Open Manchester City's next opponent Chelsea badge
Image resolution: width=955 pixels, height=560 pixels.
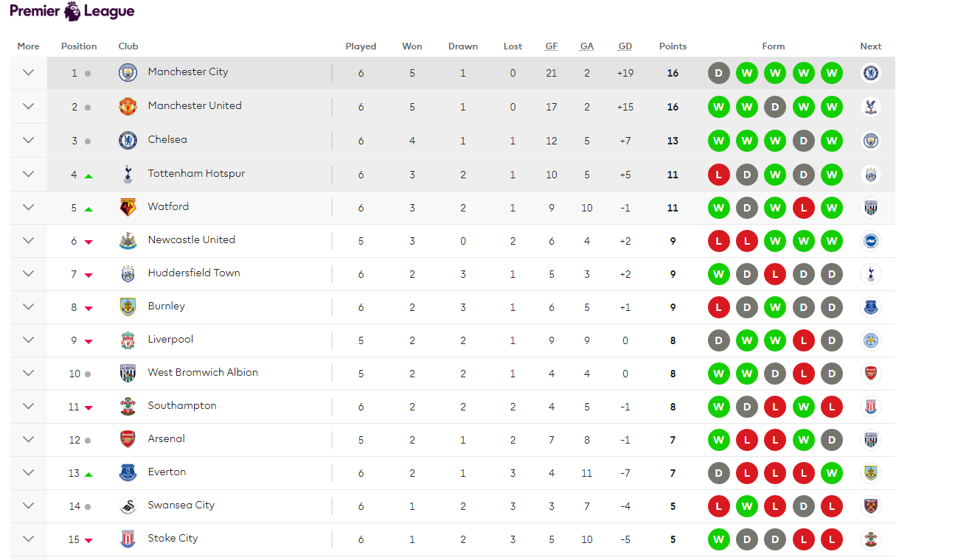[871, 73]
